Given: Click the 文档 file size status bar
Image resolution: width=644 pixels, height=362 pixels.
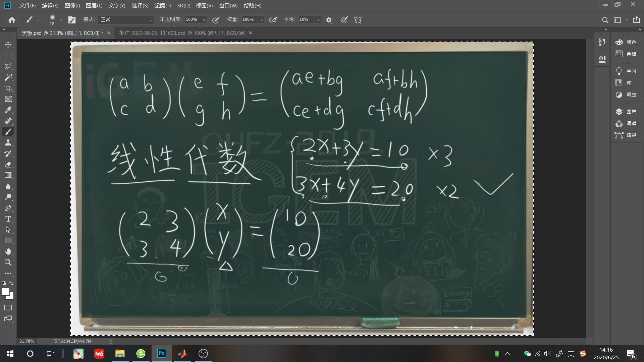Looking at the screenshot, I should [72, 341].
